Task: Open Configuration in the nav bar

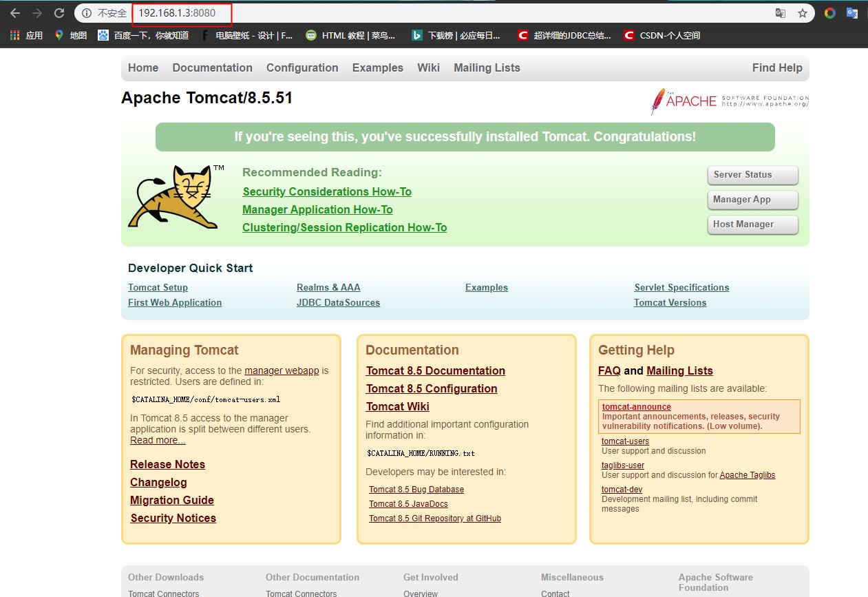Action: 302,67
